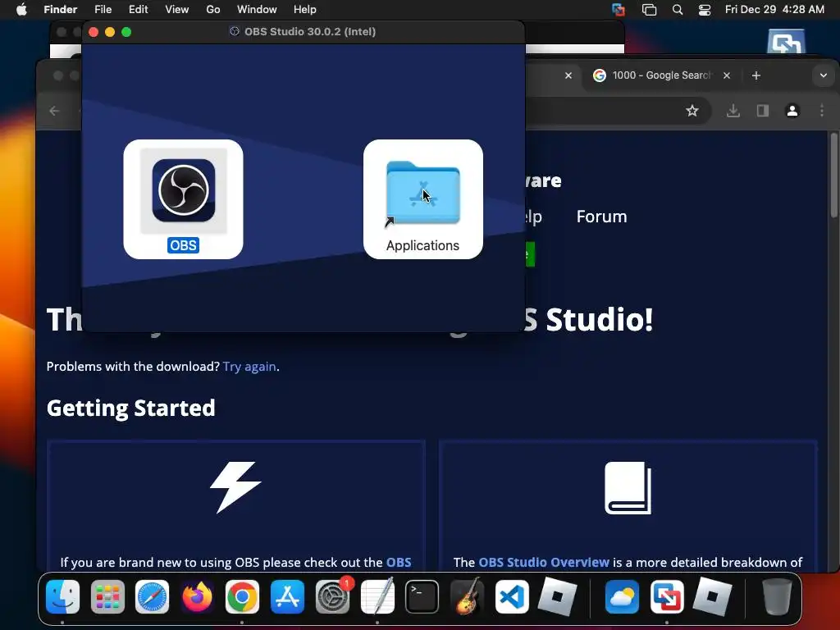Click the Stage Manager menu bar icon
The image size is (840, 630).
[650, 10]
